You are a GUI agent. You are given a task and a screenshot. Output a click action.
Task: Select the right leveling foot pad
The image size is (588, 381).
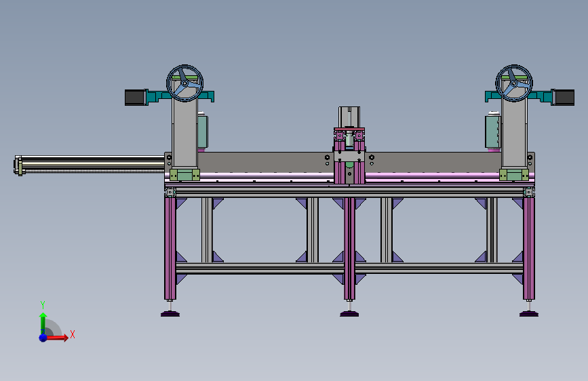(529, 314)
